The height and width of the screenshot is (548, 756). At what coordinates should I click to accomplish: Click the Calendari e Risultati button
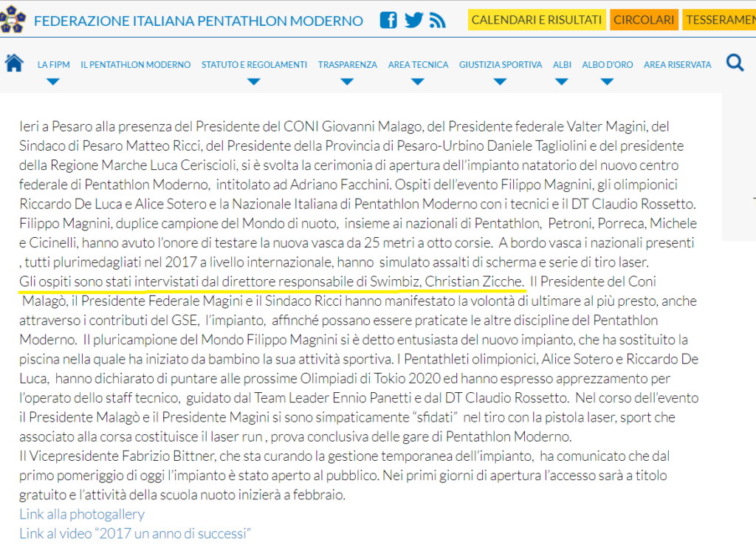537,20
